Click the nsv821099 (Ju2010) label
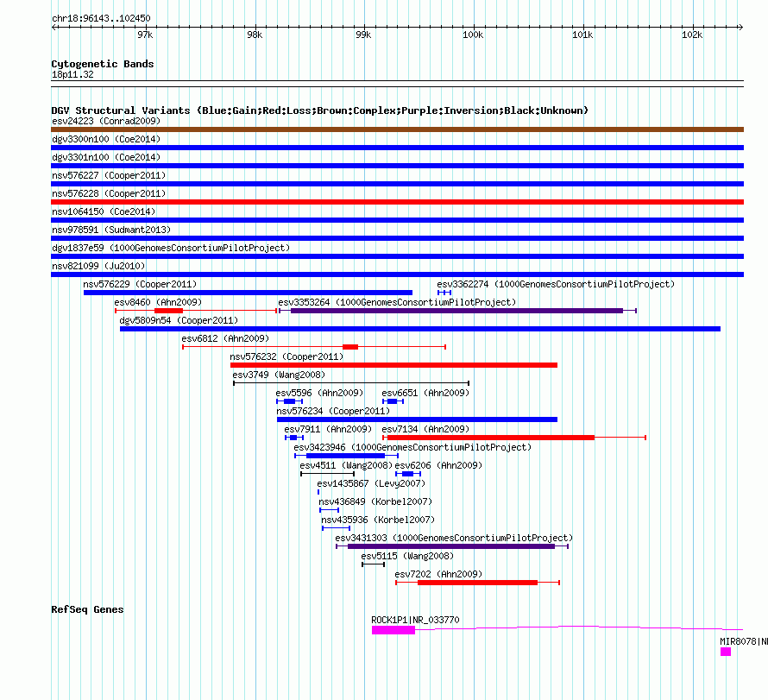The height and width of the screenshot is (700, 768). 98,266
